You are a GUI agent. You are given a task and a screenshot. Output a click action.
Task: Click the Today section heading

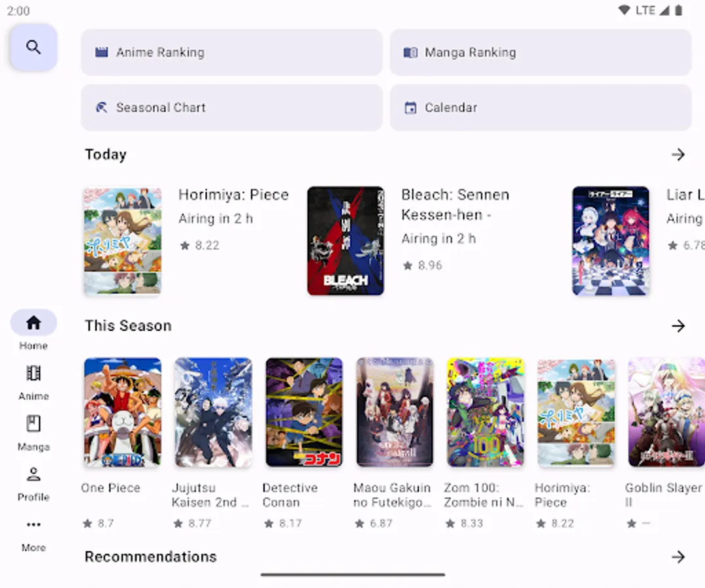106,155
